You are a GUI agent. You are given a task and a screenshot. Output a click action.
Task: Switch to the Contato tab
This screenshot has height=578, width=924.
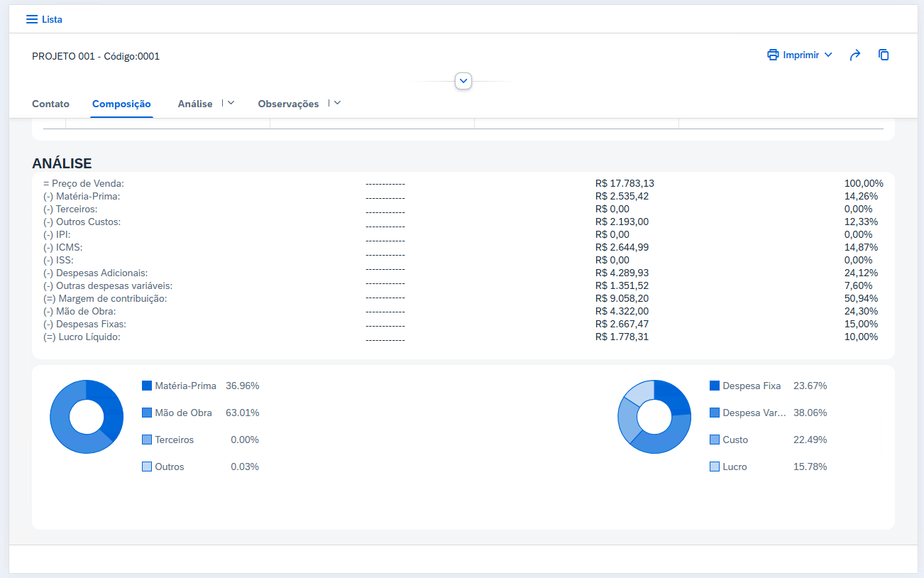[x=50, y=104]
